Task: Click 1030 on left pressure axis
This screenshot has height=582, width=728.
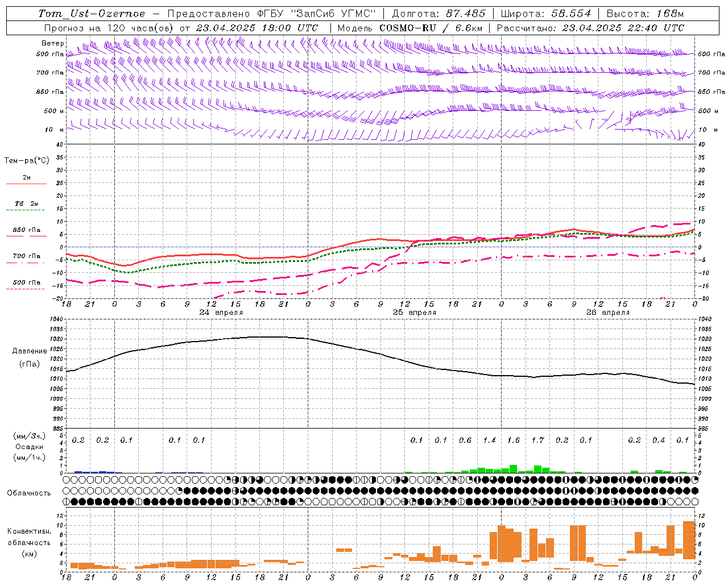Action: tap(56, 339)
